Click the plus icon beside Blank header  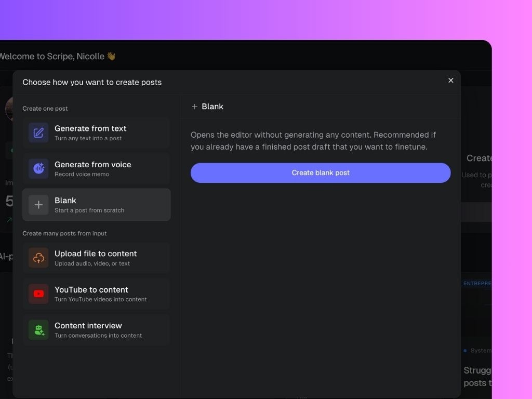194,107
